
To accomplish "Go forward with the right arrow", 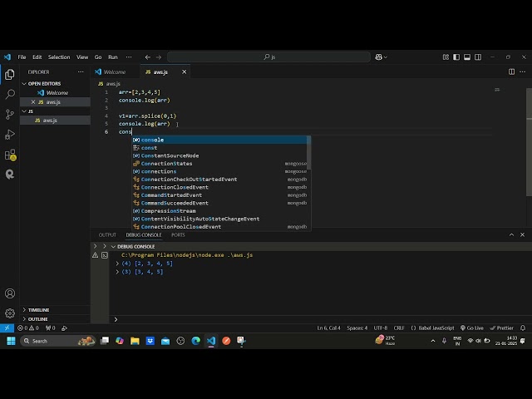I will coord(159,57).
